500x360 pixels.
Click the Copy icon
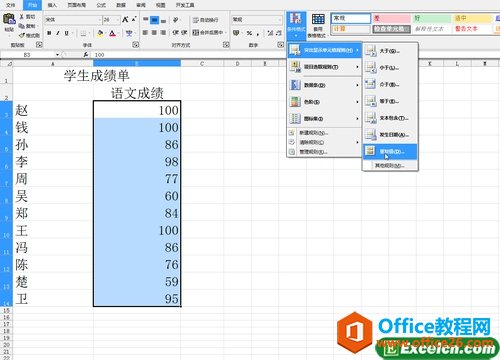[22, 26]
